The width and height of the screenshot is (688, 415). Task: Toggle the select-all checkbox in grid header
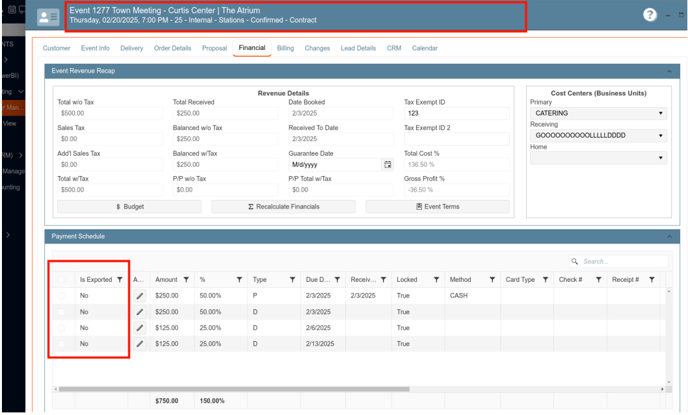61,280
